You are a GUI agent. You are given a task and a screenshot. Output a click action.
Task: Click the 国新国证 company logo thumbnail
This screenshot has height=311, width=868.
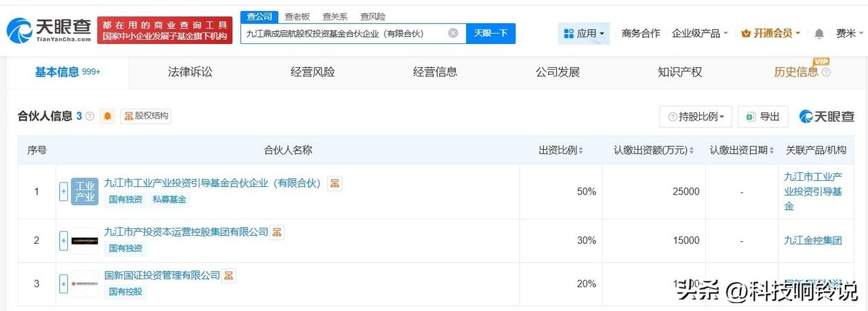(85, 284)
